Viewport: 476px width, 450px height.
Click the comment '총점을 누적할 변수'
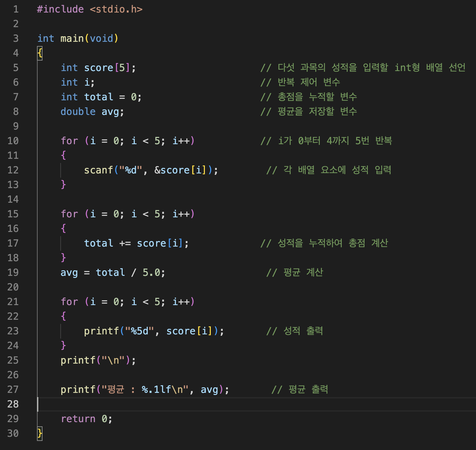pyautogui.click(x=317, y=97)
